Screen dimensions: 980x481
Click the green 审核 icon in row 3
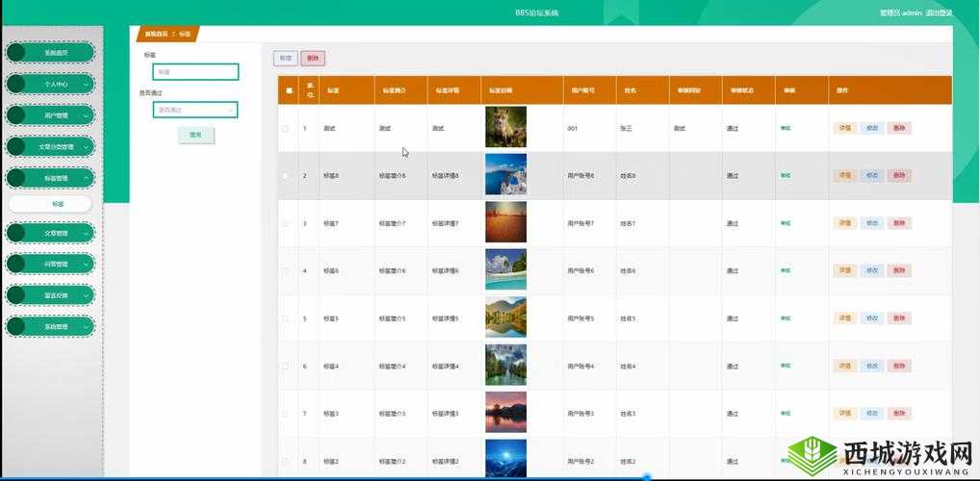[x=786, y=223]
